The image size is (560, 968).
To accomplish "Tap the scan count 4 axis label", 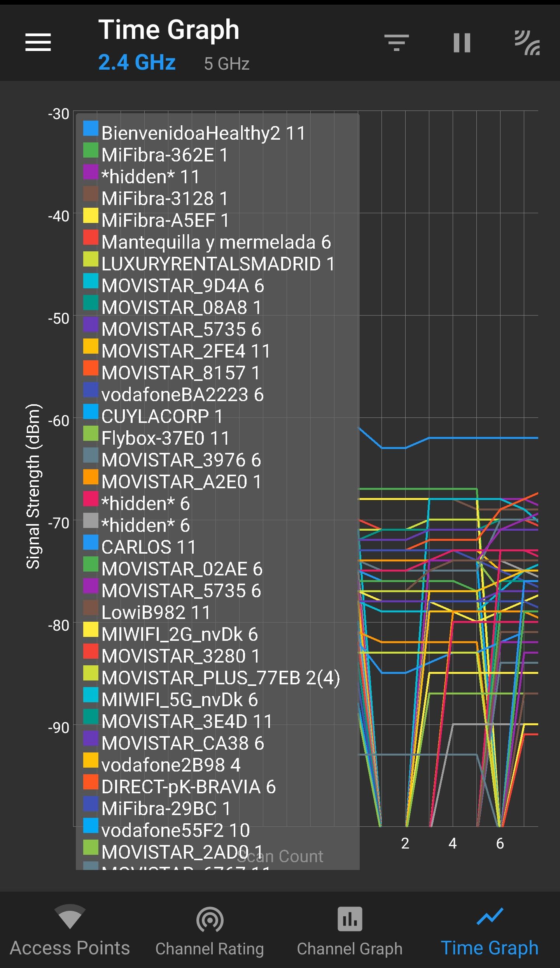I will (x=452, y=843).
